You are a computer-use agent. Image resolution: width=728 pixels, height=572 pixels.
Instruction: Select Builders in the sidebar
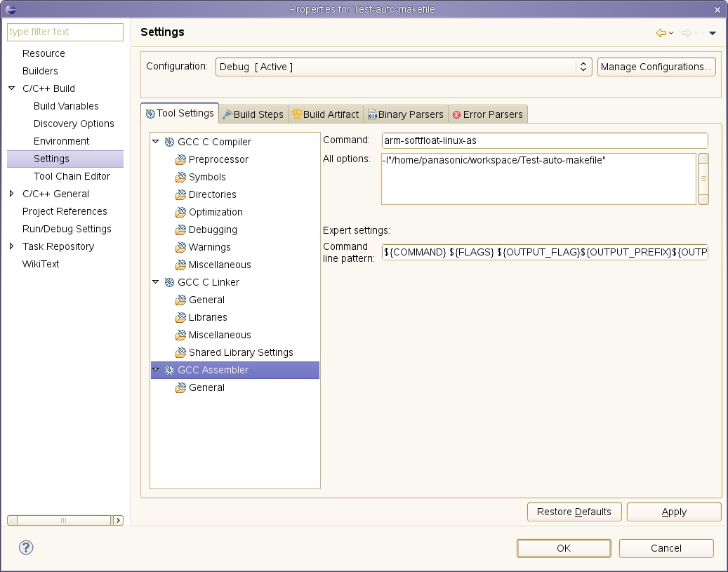tap(40, 71)
